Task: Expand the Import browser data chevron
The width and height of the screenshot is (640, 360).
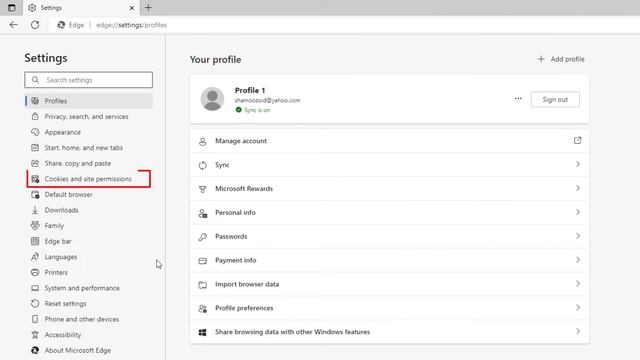Action: point(578,284)
